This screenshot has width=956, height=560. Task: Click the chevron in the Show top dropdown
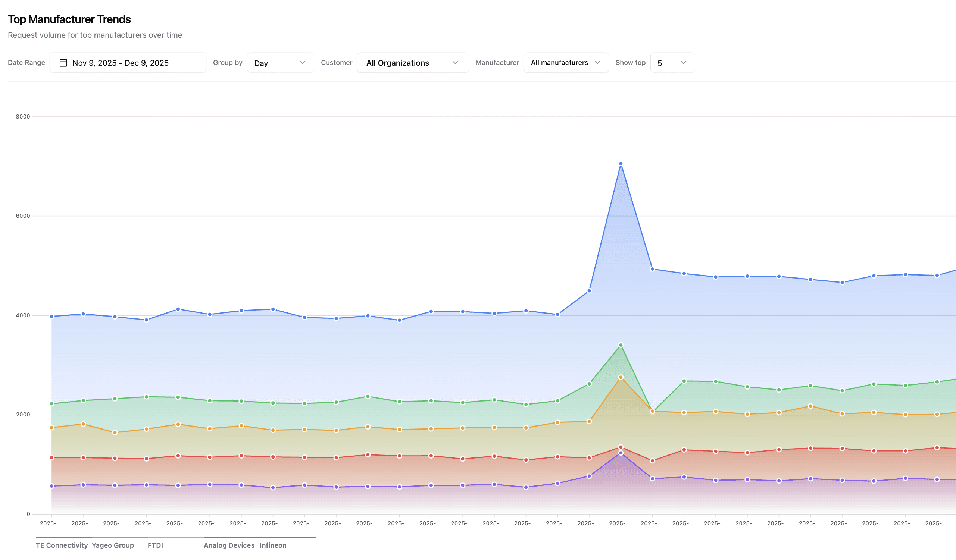click(x=683, y=63)
